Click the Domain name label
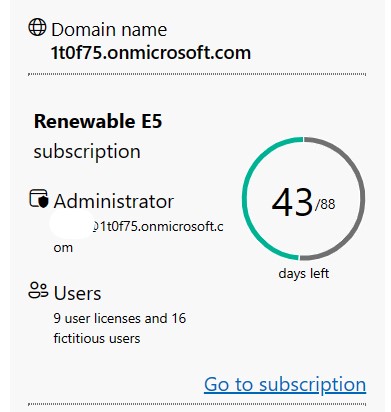 click(x=109, y=29)
